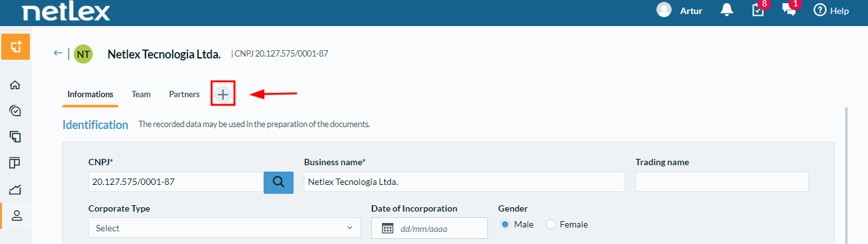The image size is (868, 244).
Task: Focus the Business name input field
Action: [x=465, y=182]
